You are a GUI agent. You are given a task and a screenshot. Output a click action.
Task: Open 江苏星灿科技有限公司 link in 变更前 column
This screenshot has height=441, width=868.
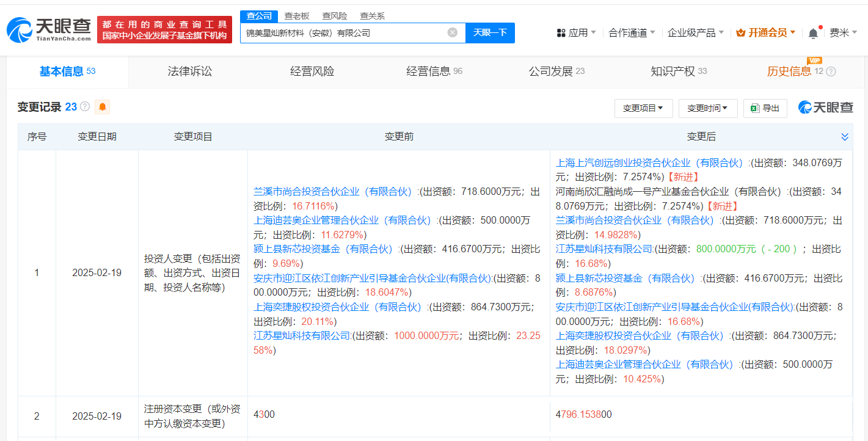[x=302, y=335]
